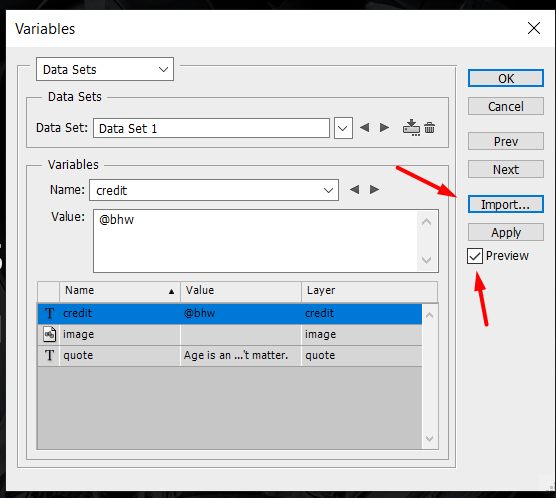Image resolution: width=556 pixels, height=498 pixels.
Task: Click the text icon of credit row
Action: (49, 314)
